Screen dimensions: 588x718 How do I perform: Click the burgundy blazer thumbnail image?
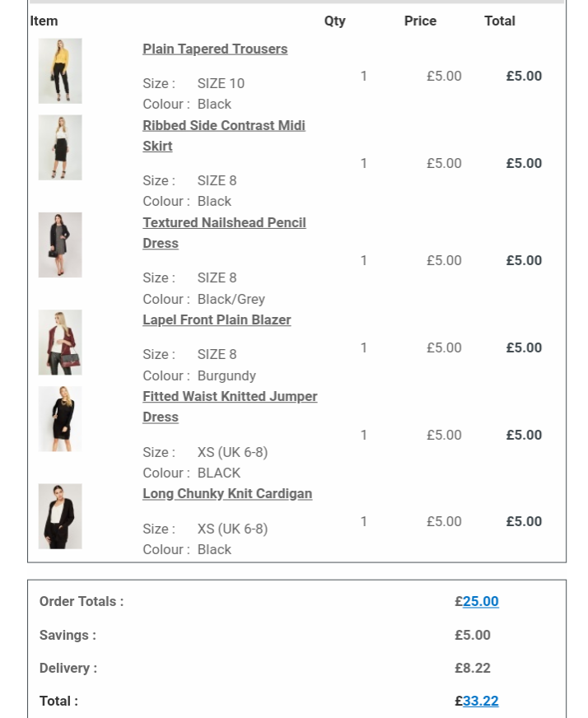[60, 343]
